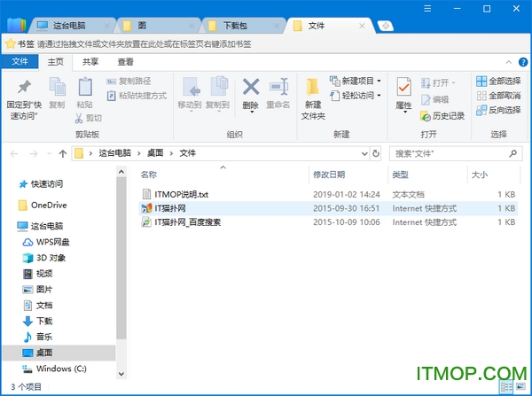532x396 pixels.
Task: Click the bookmark star icon
Action: [11, 43]
